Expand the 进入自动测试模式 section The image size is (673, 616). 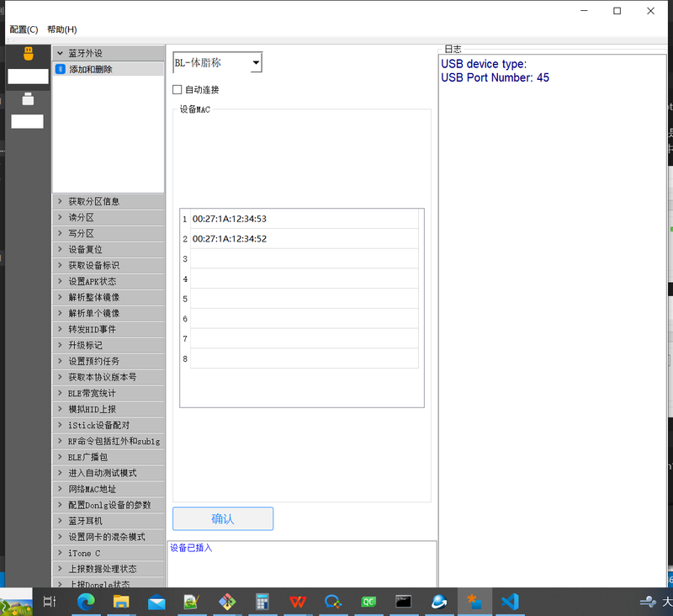click(x=109, y=473)
